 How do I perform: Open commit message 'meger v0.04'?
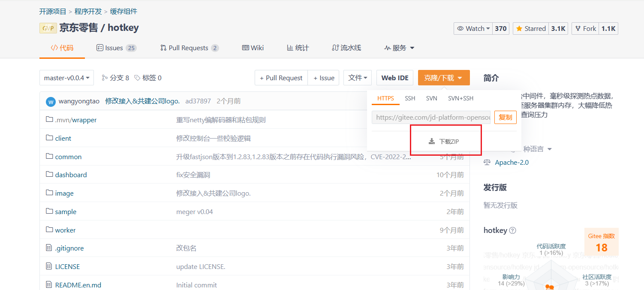pos(195,211)
